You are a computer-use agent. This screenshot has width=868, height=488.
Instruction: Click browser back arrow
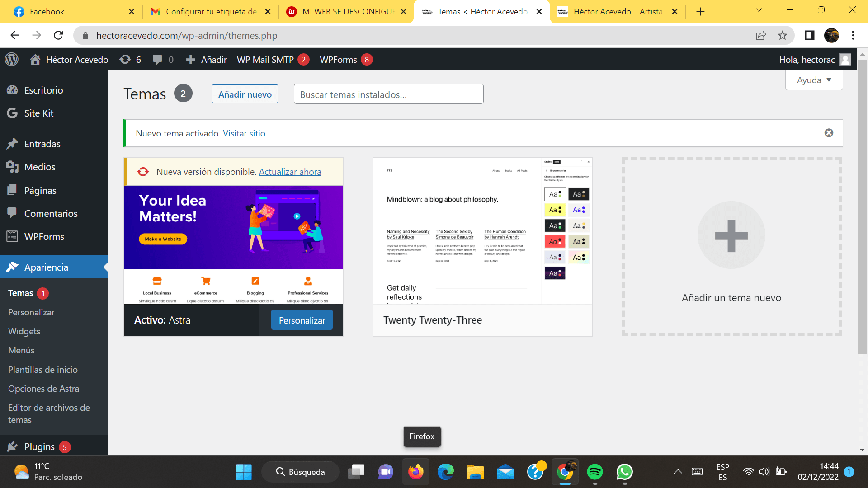[x=15, y=35]
